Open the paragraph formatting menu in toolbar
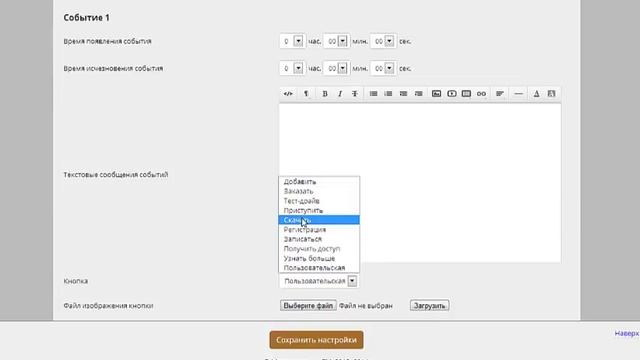 point(306,94)
